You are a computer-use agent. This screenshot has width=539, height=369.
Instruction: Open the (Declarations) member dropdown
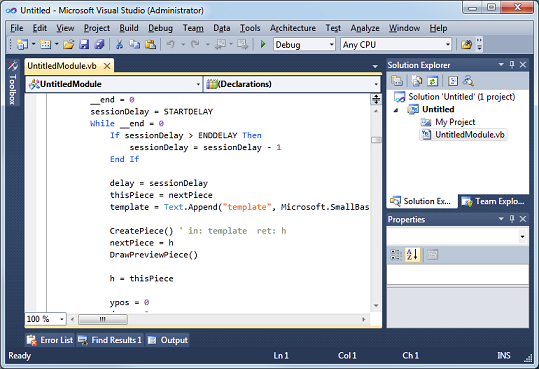(x=376, y=84)
